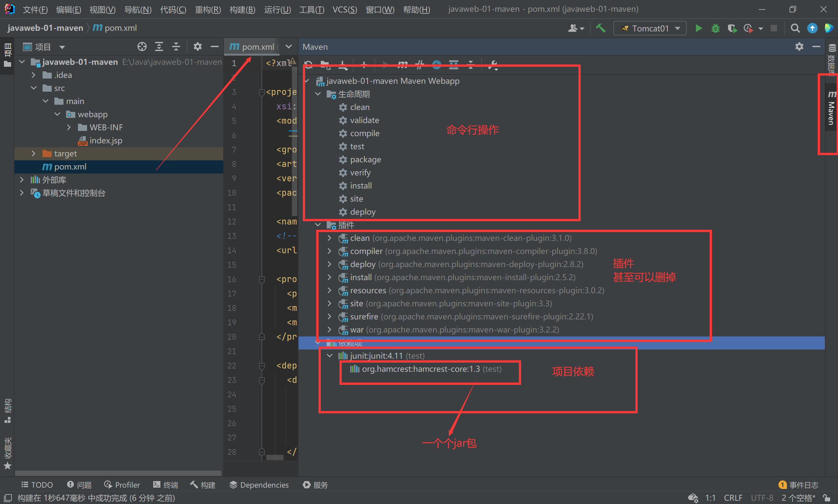This screenshot has width=838, height=504.
Task: Open Dependencies tool window tab
Action: (259, 485)
